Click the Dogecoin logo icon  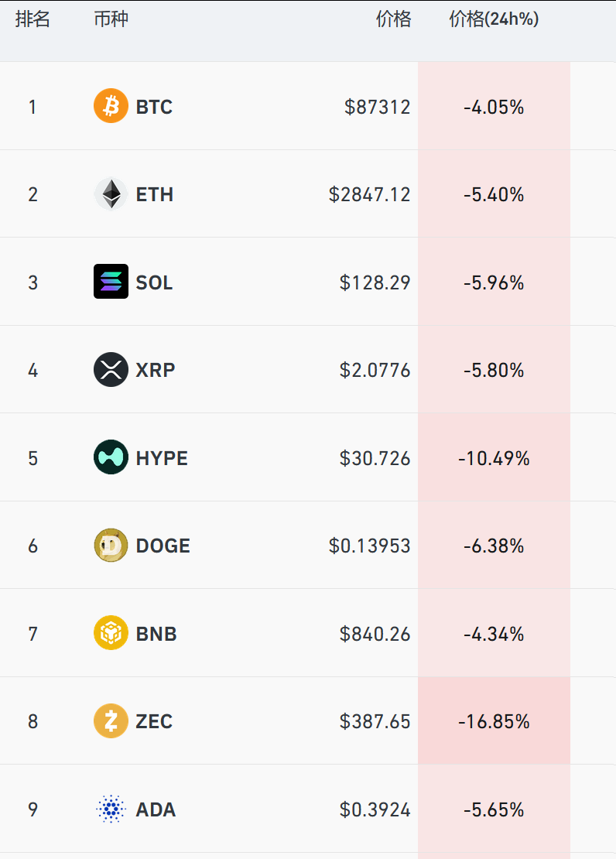111,546
